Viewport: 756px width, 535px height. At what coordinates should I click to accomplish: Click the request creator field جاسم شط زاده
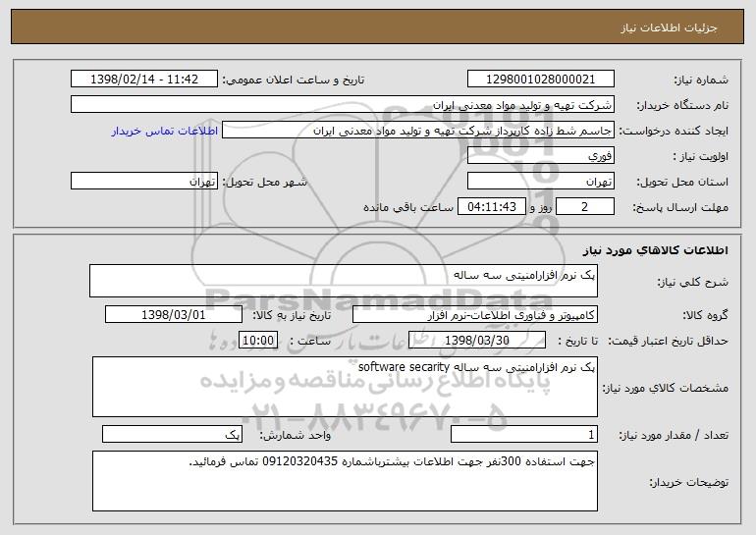[x=418, y=131]
